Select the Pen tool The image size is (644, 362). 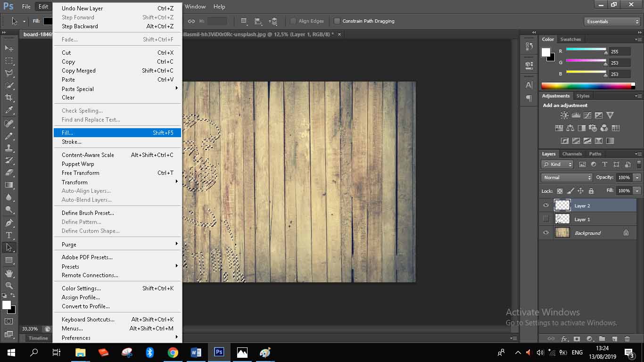click(9, 222)
